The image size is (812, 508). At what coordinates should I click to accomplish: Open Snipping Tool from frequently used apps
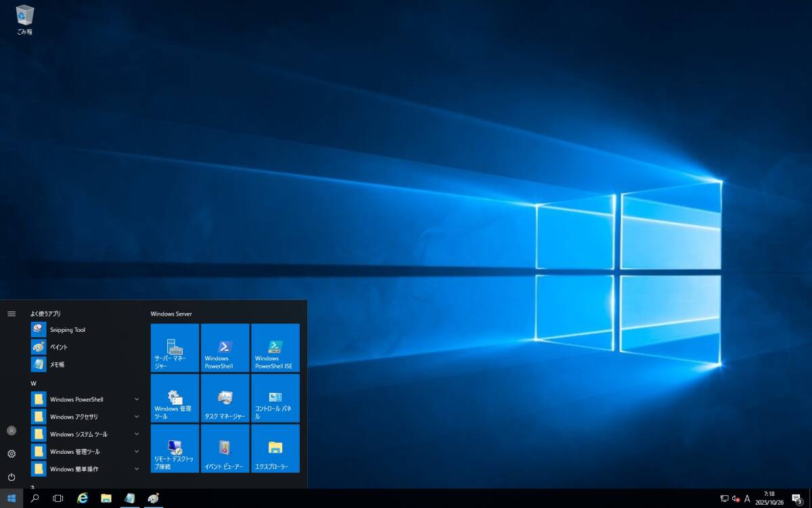coord(86,330)
